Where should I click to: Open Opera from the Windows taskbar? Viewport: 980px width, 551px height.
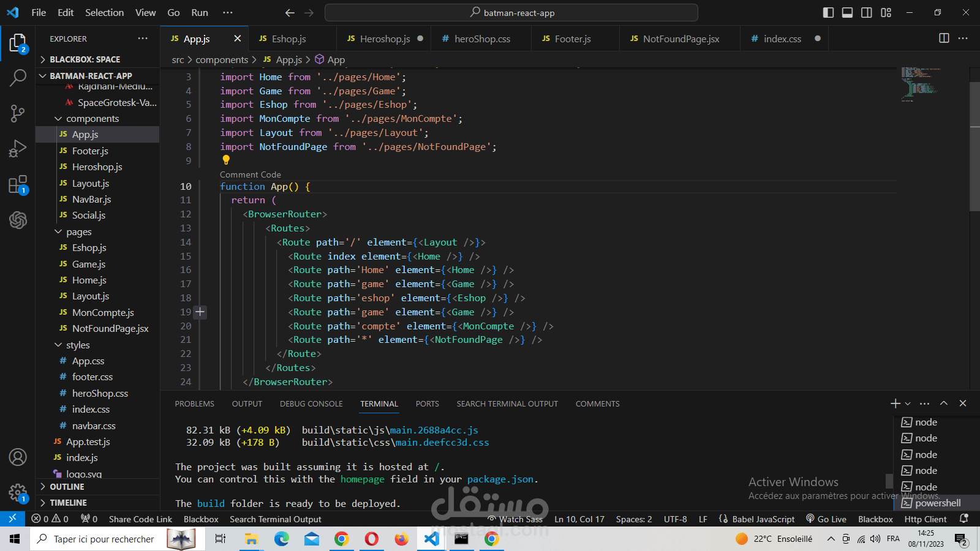371,539
